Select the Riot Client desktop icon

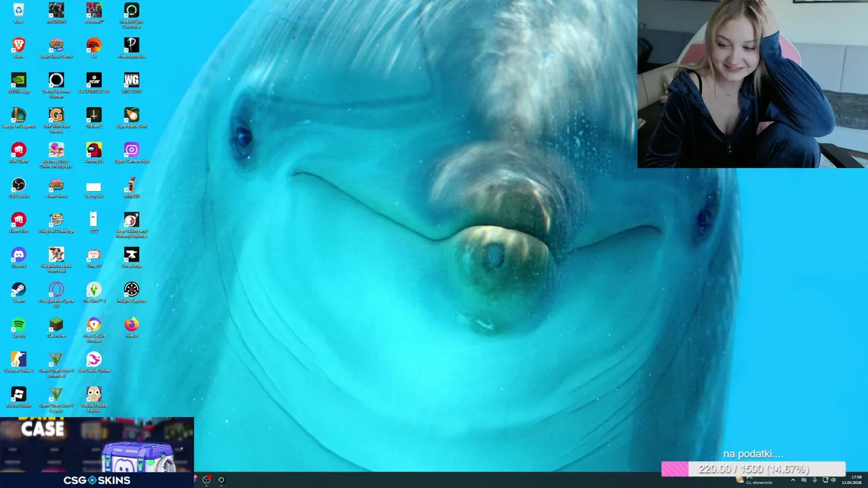(x=18, y=152)
